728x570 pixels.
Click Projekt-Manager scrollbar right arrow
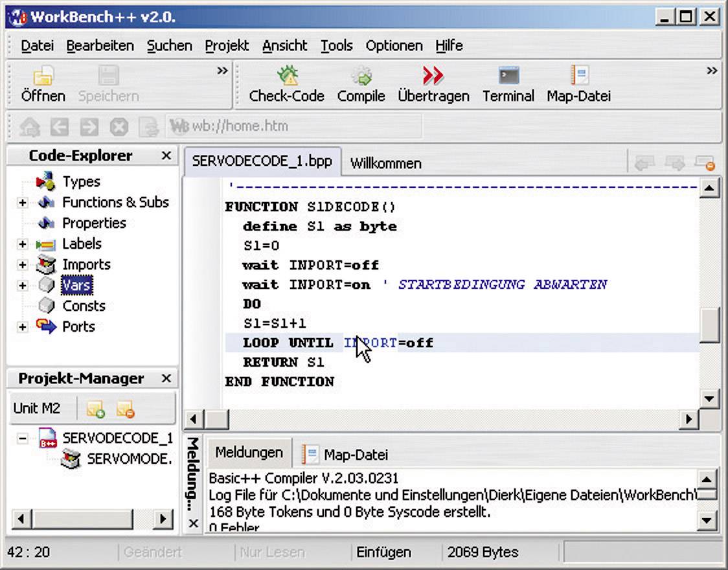pos(163,518)
